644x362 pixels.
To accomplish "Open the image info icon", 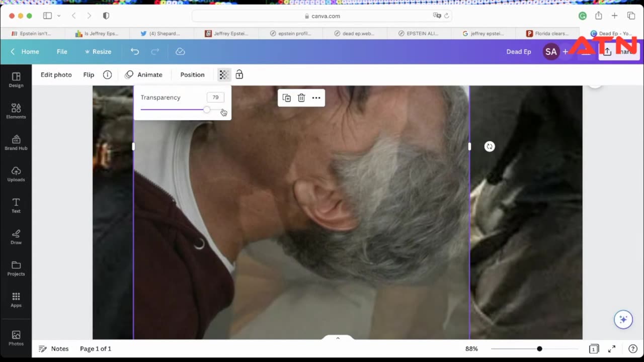I will pos(107,74).
